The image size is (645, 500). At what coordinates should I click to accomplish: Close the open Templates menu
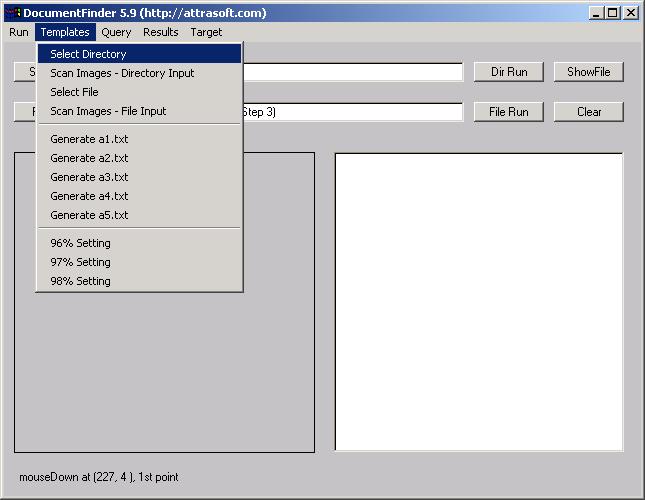pos(65,32)
